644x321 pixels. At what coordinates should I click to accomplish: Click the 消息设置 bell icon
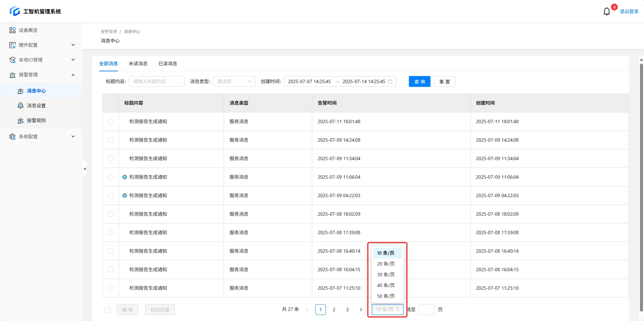coord(21,106)
